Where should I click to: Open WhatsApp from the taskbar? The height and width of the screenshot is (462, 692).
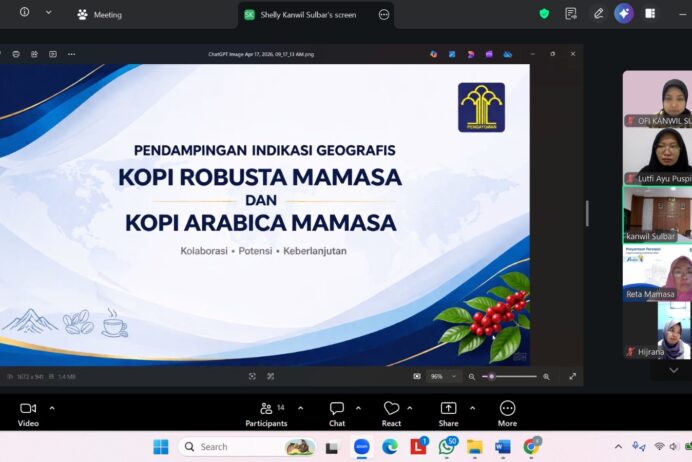pos(446,446)
